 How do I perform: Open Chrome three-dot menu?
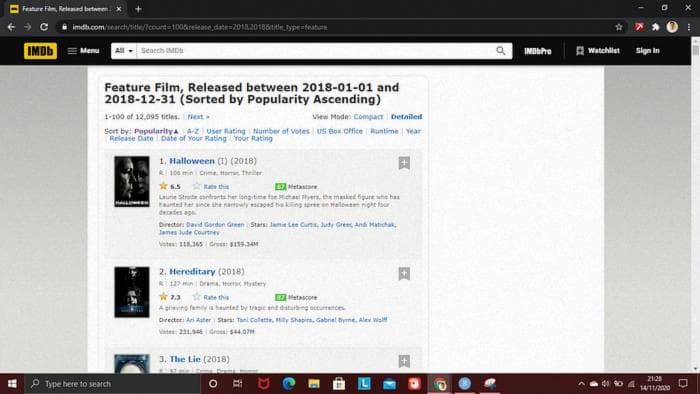pos(689,27)
